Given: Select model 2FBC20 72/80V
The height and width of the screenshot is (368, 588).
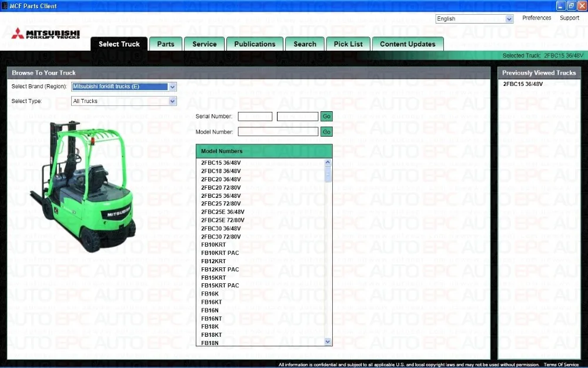Looking at the screenshot, I should (221, 188).
